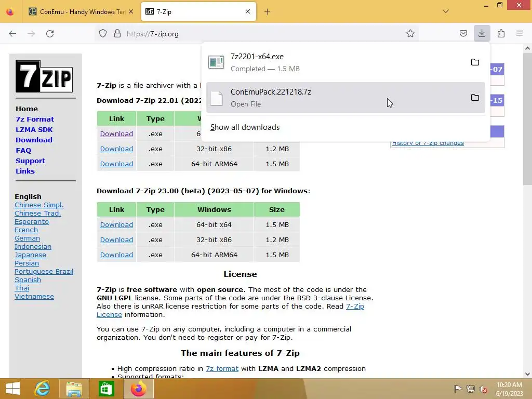The height and width of the screenshot is (399, 532).
Task: Click the 7-Zip logo image
Action: pos(44,76)
